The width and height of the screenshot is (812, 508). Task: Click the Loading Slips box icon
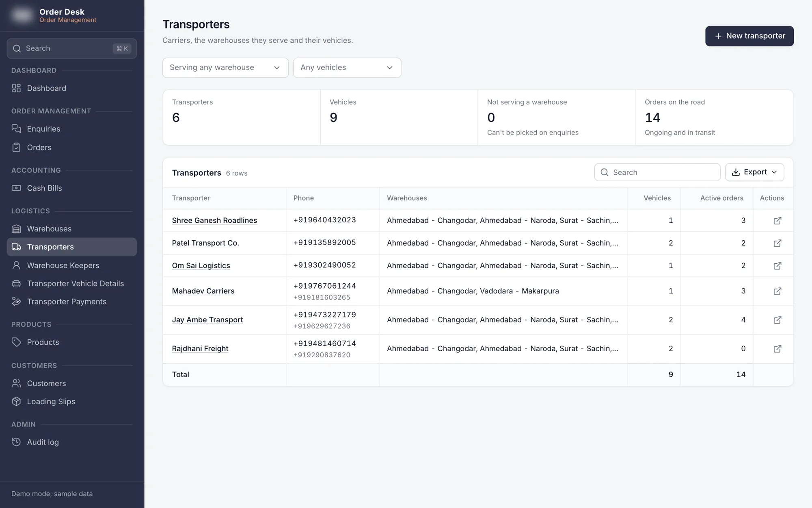click(16, 402)
